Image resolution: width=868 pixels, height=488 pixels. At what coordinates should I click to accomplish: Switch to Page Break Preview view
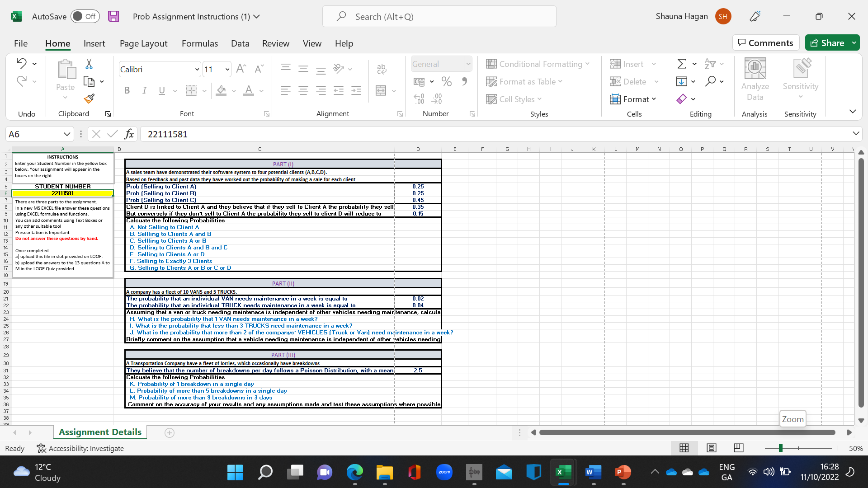[738, 448]
